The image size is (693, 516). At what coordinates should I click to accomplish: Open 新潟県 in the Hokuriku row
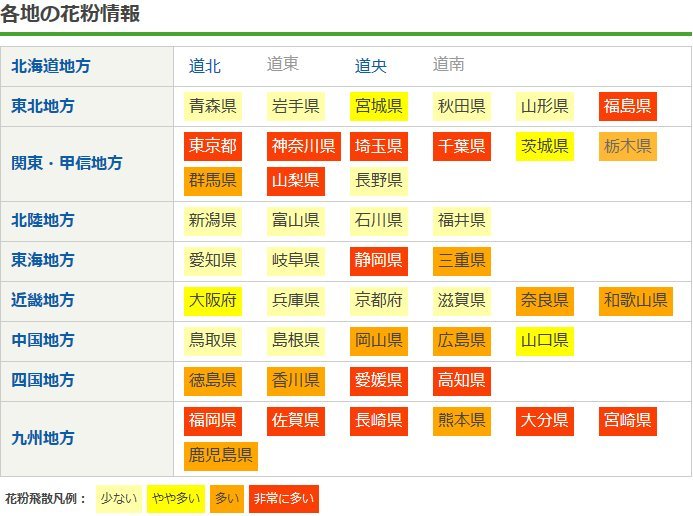213,220
